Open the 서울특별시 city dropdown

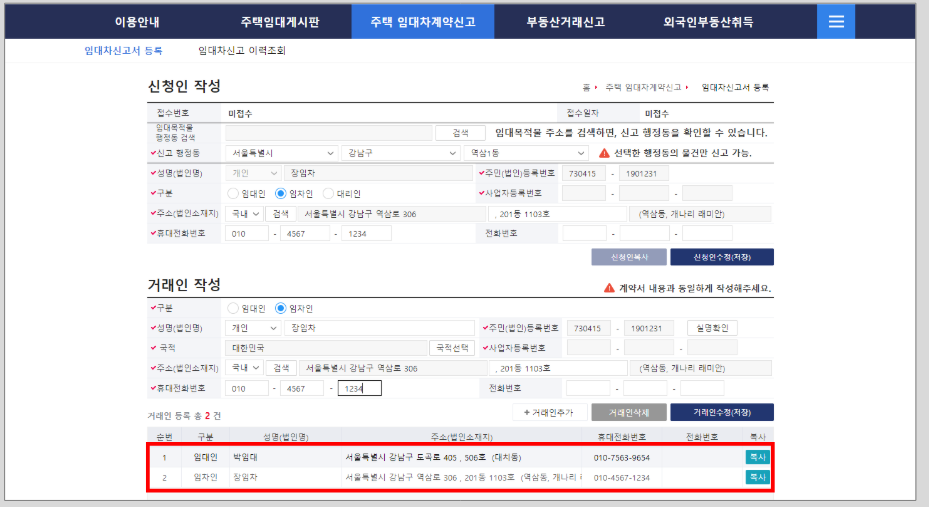click(281, 153)
